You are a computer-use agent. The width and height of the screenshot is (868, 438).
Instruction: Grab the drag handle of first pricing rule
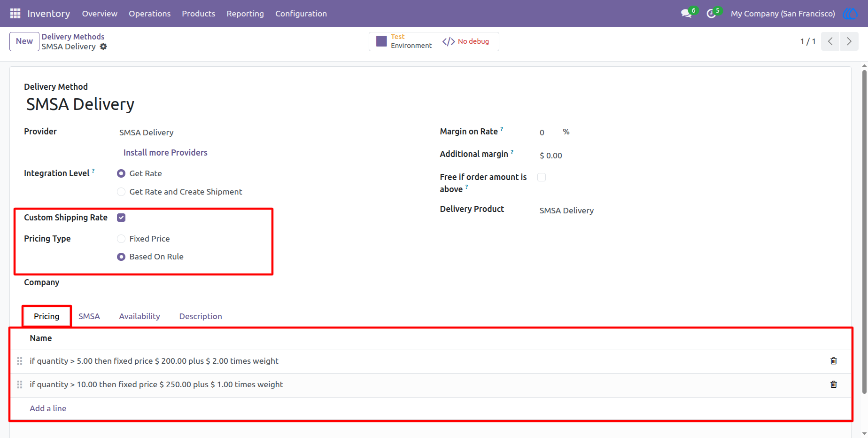tap(20, 361)
